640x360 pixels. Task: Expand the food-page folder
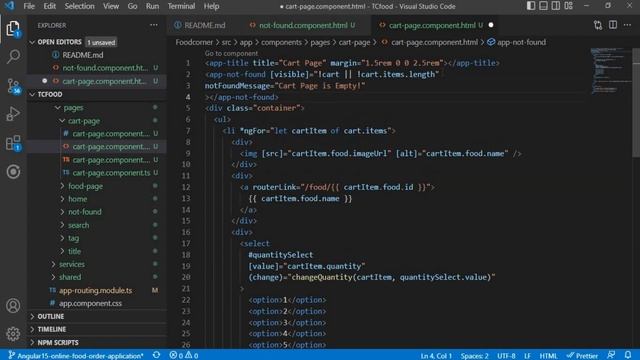[x=62, y=186]
